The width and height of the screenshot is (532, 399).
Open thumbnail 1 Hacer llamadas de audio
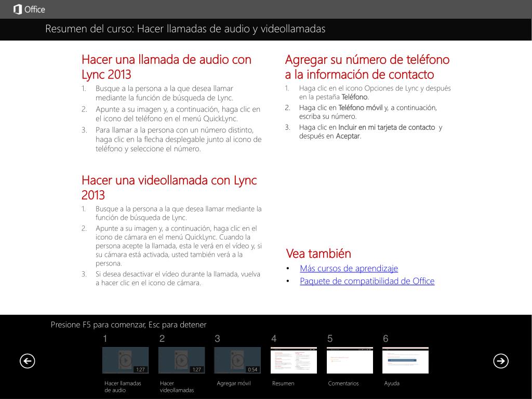coord(125,360)
